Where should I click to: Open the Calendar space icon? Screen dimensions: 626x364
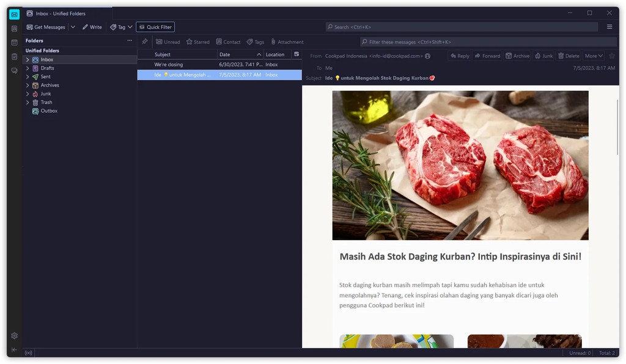tap(14, 43)
